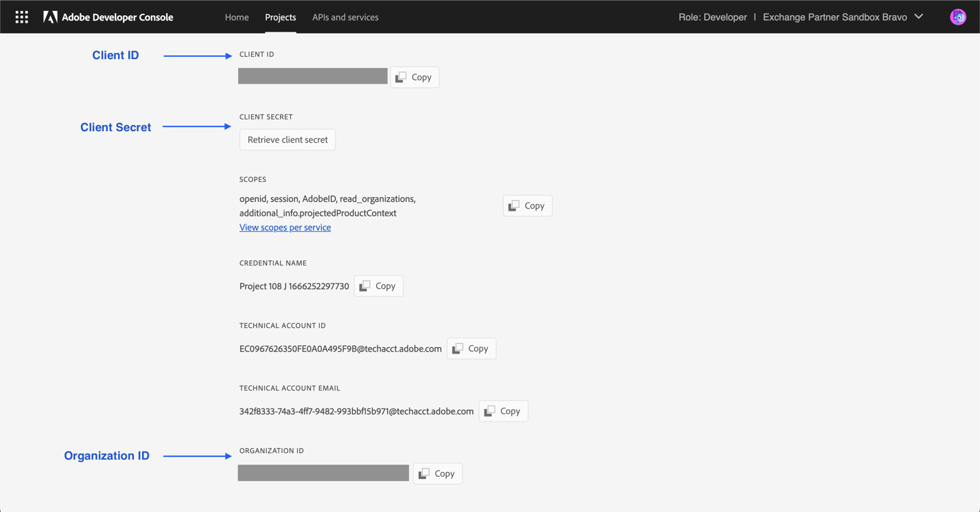Click Retrieve client secret
Image resolution: width=980 pixels, height=512 pixels.
(x=287, y=139)
